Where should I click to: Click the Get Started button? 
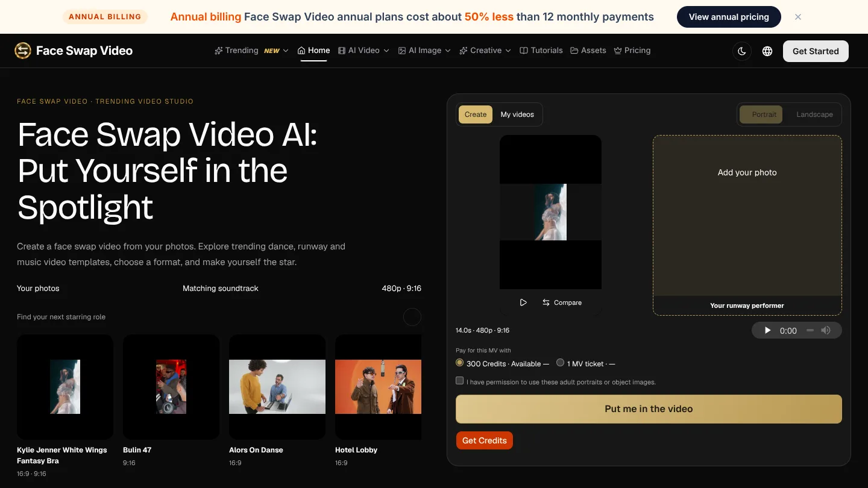[x=816, y=51]
